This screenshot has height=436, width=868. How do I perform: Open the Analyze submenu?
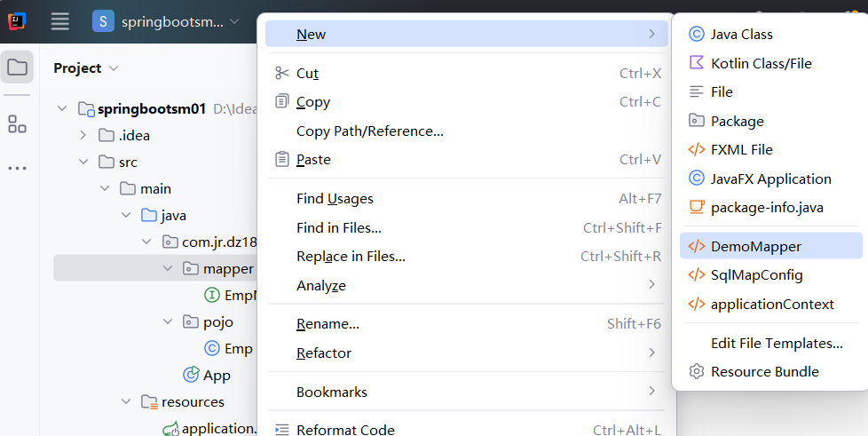click(x=467, y=285)
